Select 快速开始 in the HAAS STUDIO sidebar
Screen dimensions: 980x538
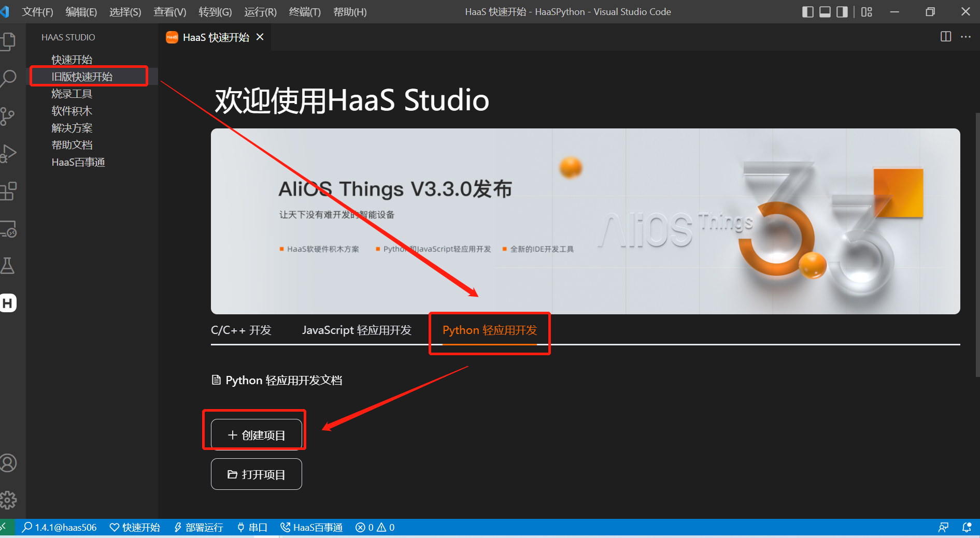point(92,60)
